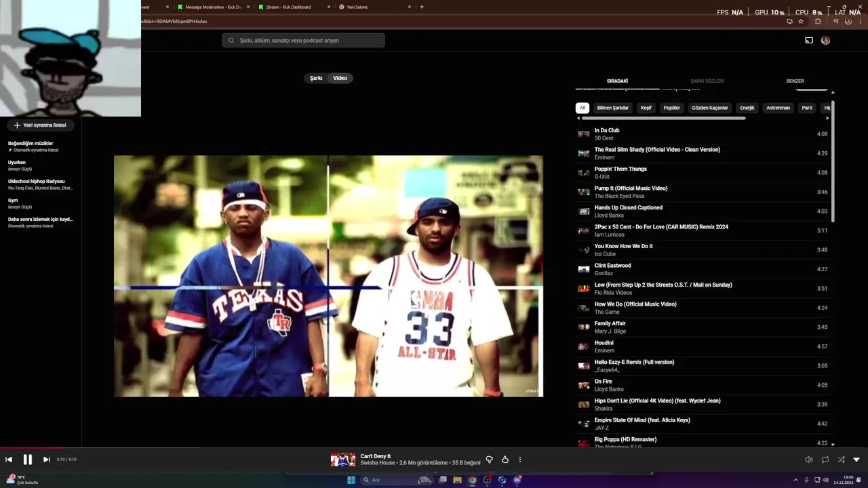This screenshot has width=868, height=488.
Task: Click the queue list vertical scrollbar
Action: coord(833,161)
